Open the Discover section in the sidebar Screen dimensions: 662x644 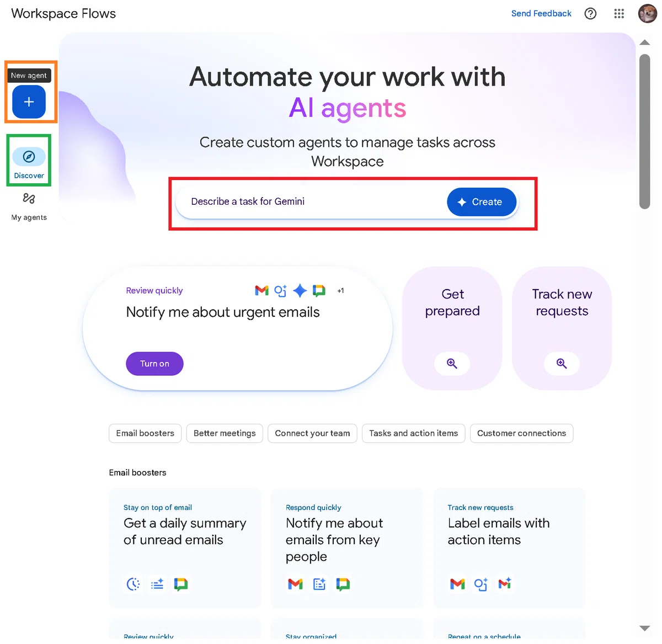(x=29, y=163)
